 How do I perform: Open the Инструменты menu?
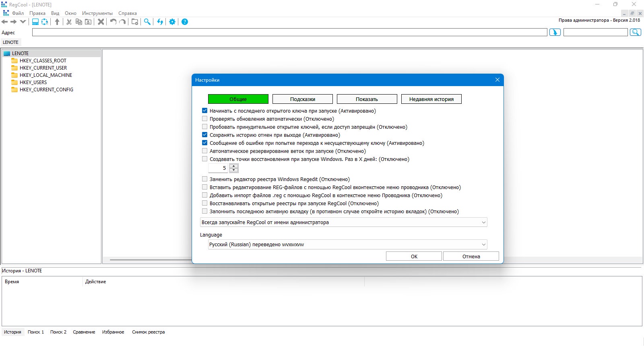point(97,13)
